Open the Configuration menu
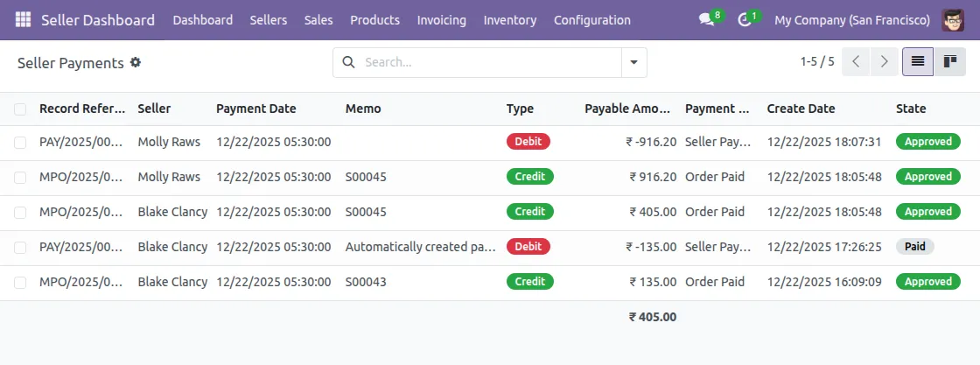The width and height of the screenshot is (980, 365). point(591,20)
